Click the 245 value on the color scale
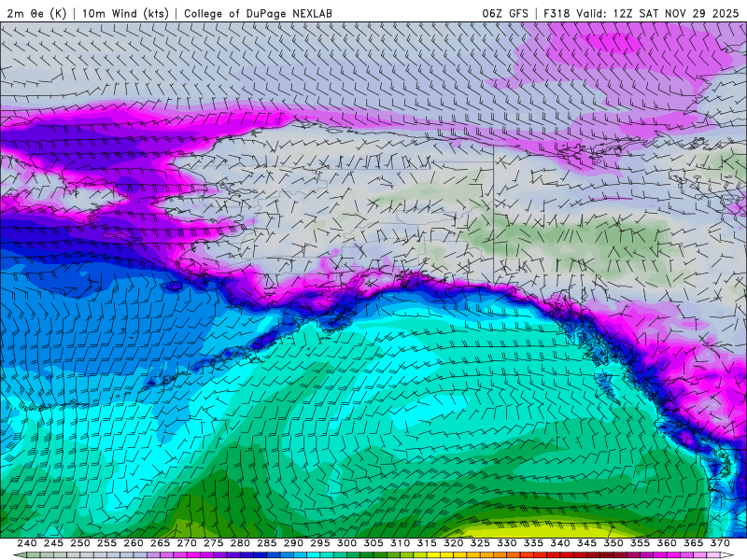 (53, 543)
